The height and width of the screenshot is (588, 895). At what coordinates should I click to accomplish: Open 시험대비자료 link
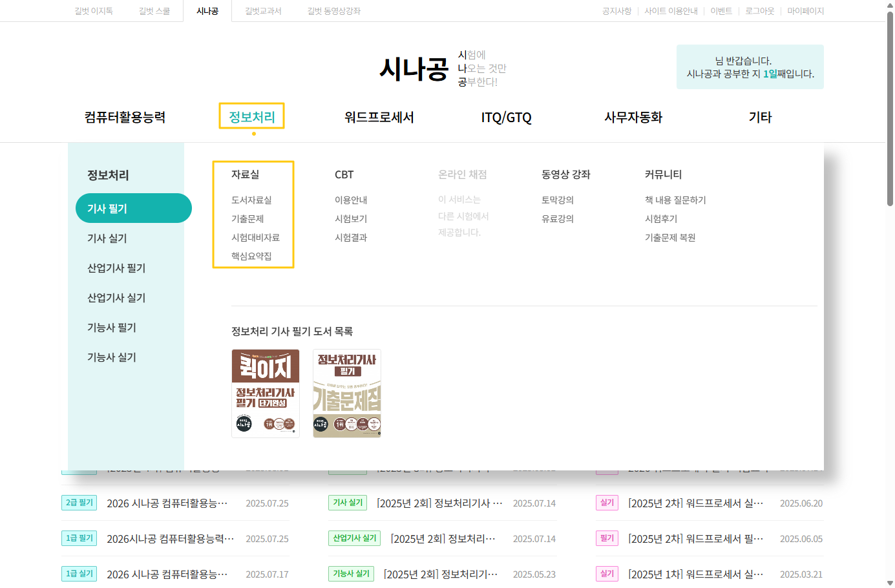[x=255, y=238]
